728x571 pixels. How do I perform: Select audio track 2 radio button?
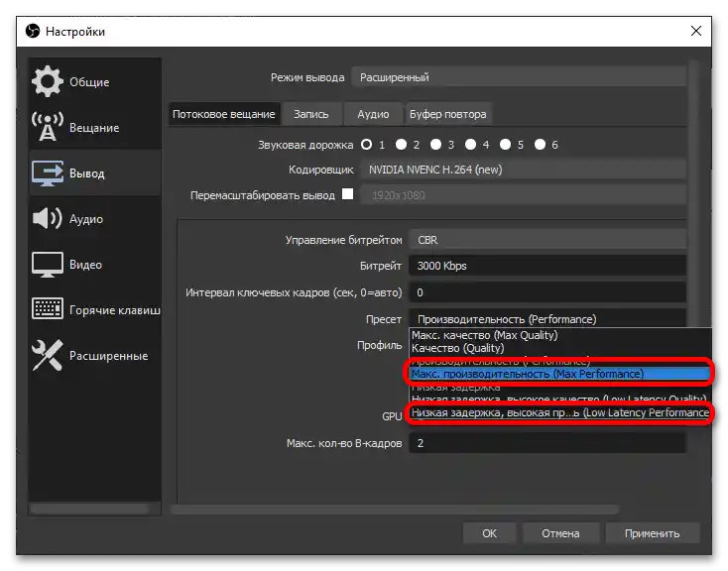(401, 145)
